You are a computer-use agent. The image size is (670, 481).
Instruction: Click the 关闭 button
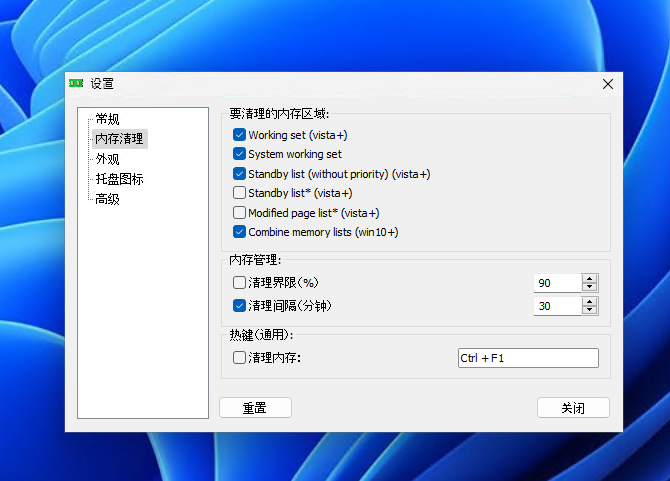(x=573, y=408)
